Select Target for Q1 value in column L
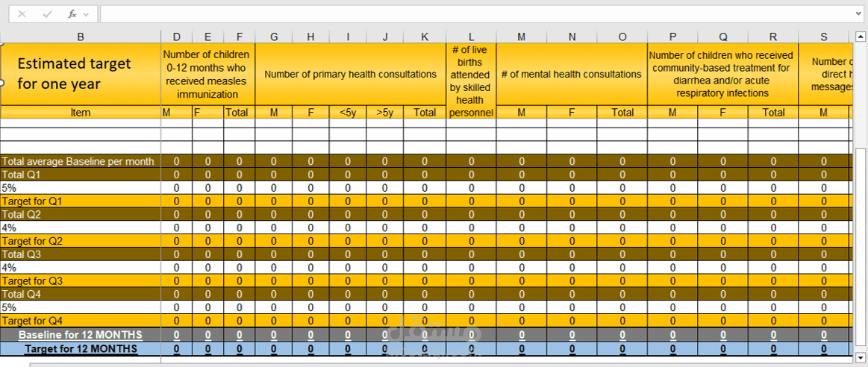The height and width of the screenshot is (367, 868). (x=471, y=201)
